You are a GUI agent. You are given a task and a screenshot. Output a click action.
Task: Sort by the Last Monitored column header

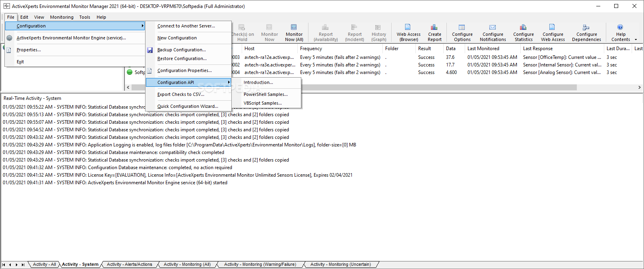[x=493, y=49]
